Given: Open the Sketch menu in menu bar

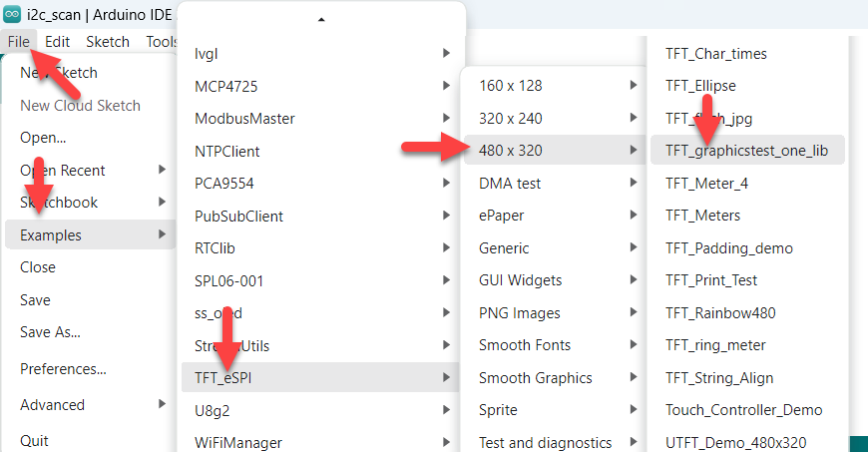Looking at the screenshot, I should tap(108, 42).
